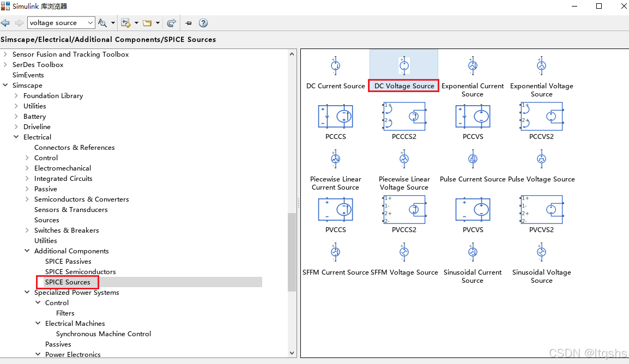Screen dimensions: 629x364
Task: Click the library tree scrollbar thumb
Action: click(x=292, y=252)
